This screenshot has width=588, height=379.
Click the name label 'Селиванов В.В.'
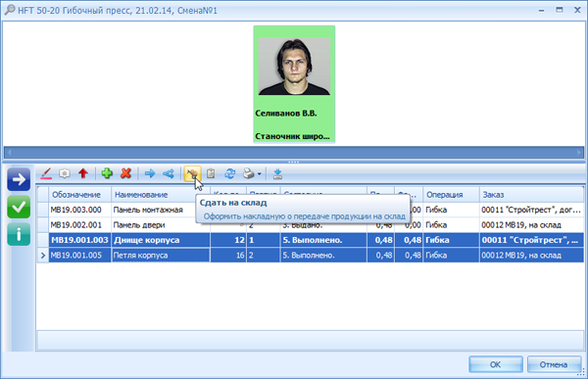(286, 114)
